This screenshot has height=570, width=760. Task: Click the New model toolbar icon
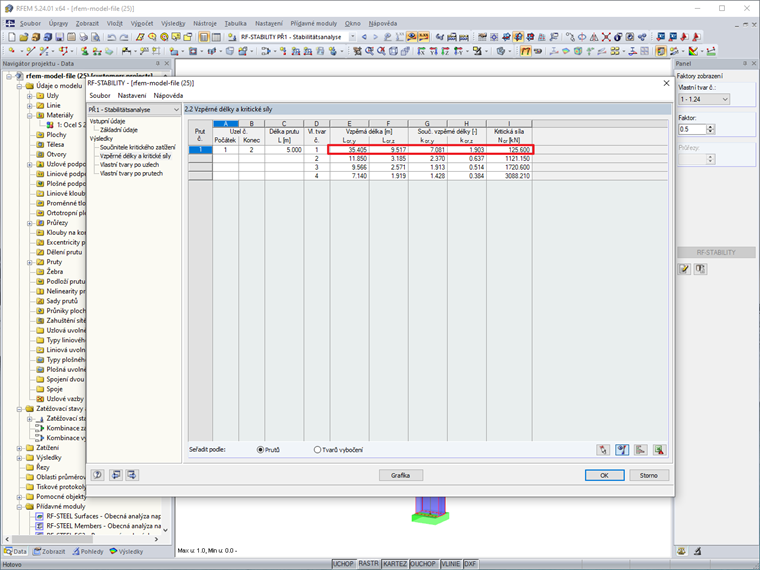pyautogui.click(x=12, y=37)
